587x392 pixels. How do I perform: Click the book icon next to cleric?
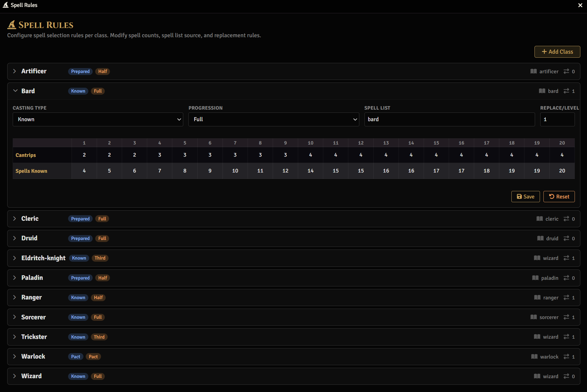coord(539,219)
